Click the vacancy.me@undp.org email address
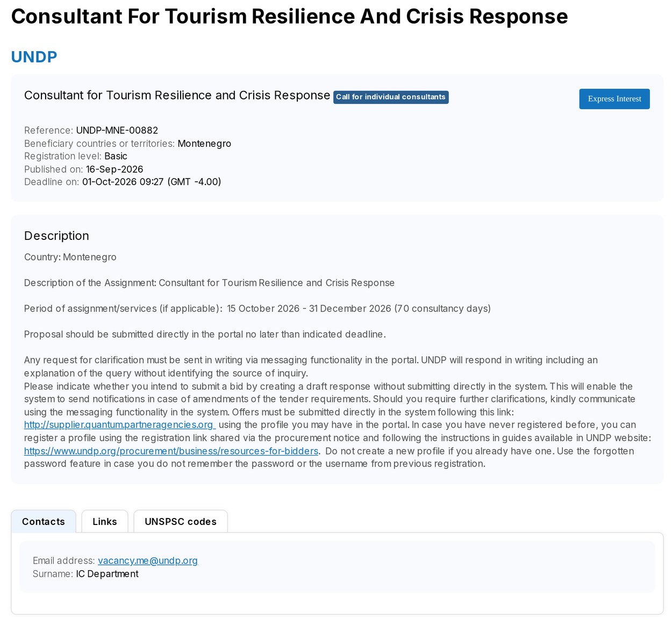Viewport: 672px width, 617px height. click(x=148, y=561)
